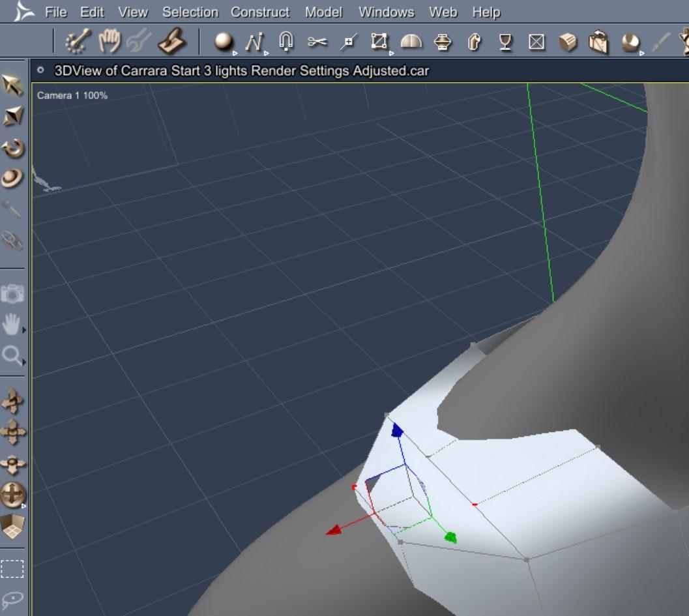Open the File menu

(x=56, y=12)
